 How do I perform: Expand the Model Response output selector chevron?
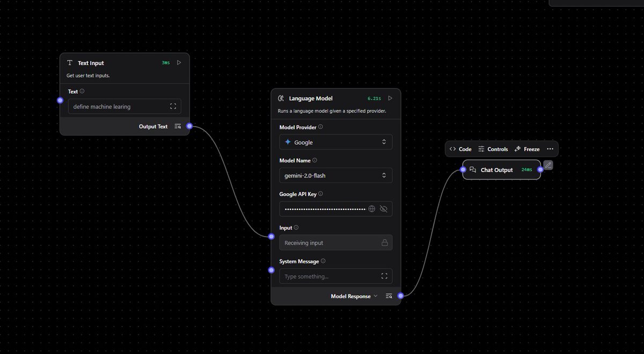point(375,296)
